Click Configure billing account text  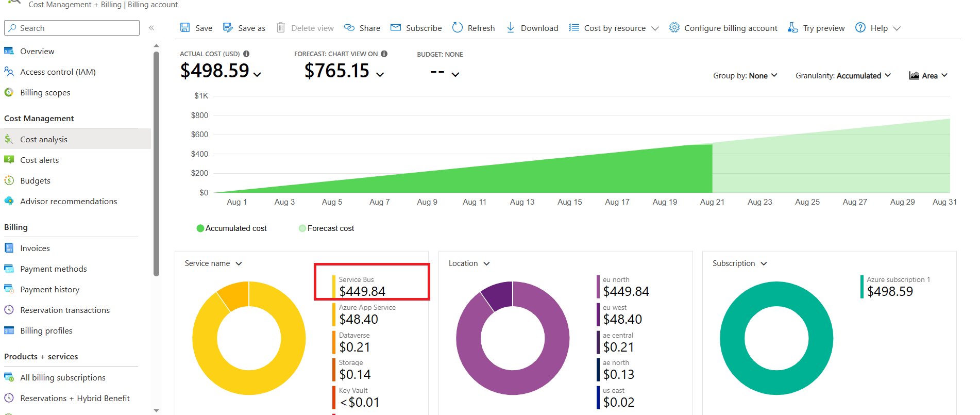(x=731, y=28)
